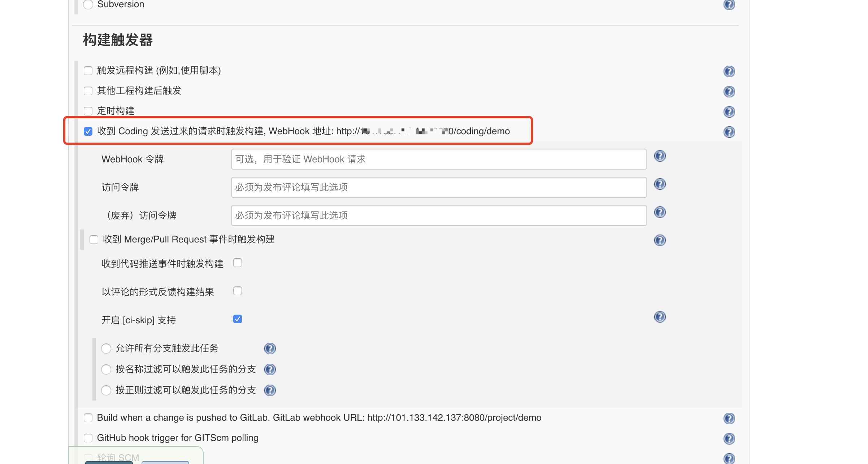Select 按名称过滤可以触发此任务的分支
Image resolution: width=868 pixels, height=464 pixels.
point(106,369)
